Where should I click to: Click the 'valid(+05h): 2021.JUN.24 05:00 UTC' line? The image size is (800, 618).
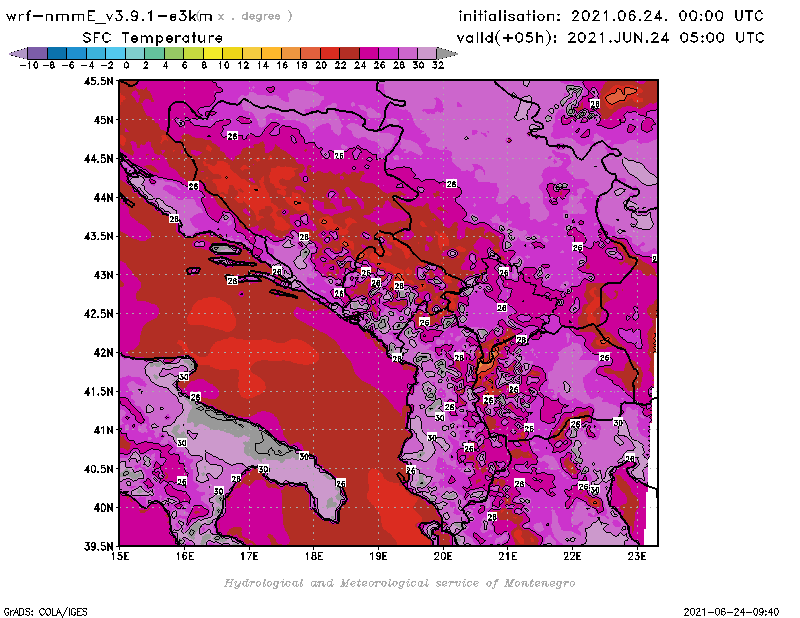(x=610, y=38)
